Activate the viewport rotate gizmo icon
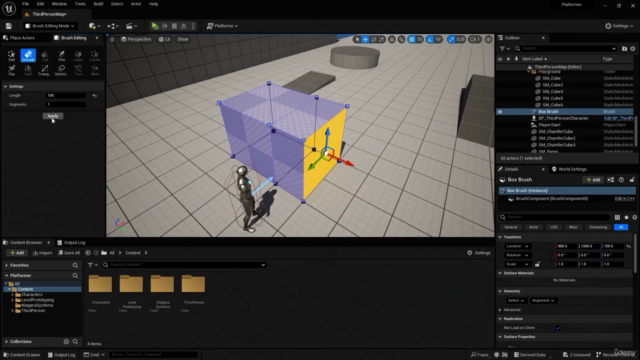640x360 pixels. coord(373,39)
